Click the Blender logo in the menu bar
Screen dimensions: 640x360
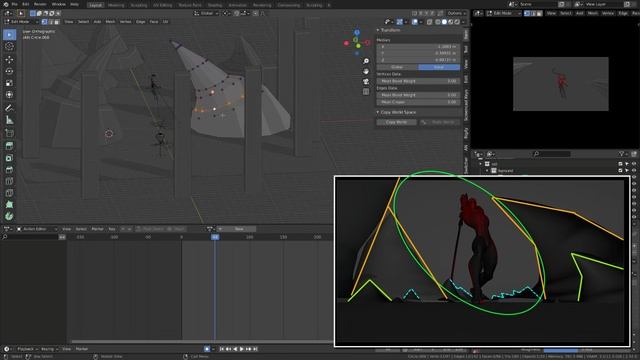click(x=5, y=4)
